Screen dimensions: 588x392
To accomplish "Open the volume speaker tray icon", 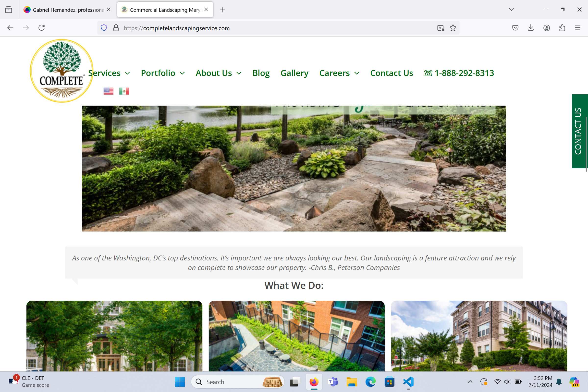I will [507, 381].
